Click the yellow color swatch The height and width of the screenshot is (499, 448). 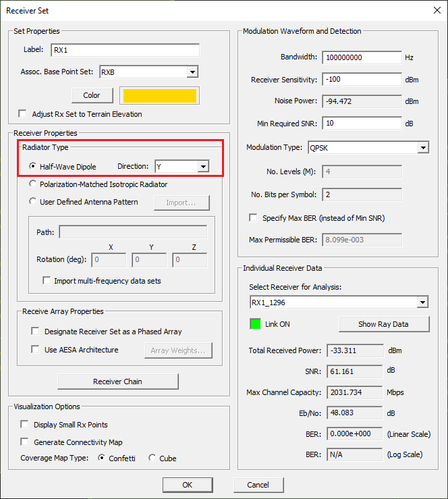[x=160, y=95]
